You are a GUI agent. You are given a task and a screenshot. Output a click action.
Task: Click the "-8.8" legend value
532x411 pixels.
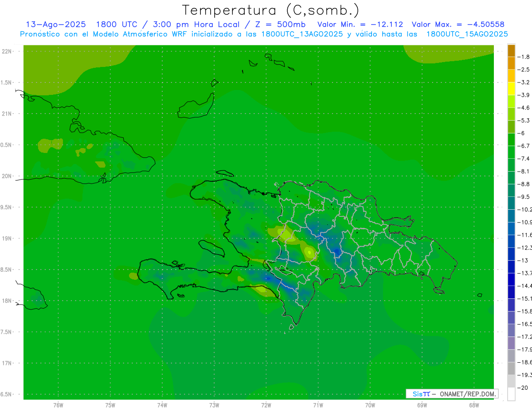point(524,184)
